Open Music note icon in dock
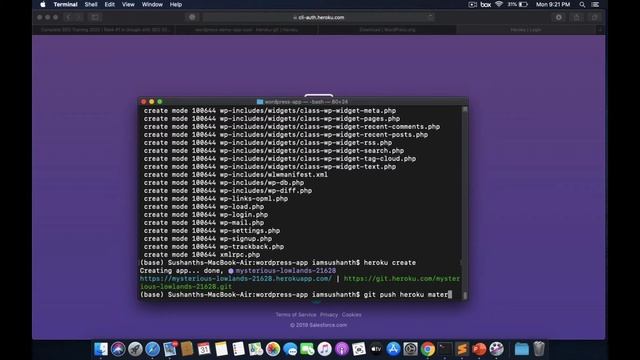640x360 pixels. (324, 349)
